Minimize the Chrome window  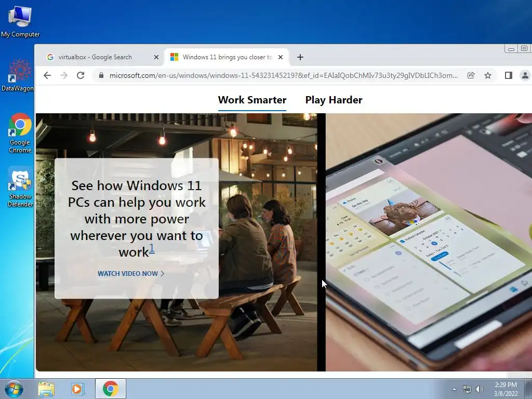pyautogui.click(x=511, y=49)
